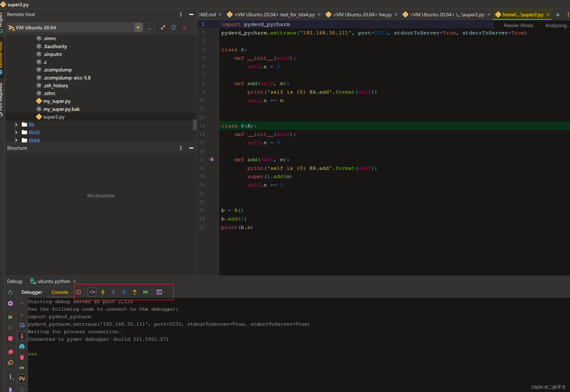Toggle Show Python Console in debugger sidebar
This screenshot has height=392, width=570.
(22, 378)
